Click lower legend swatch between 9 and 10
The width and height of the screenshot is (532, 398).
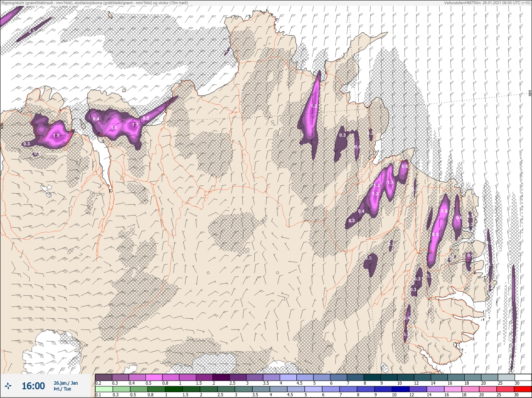383,389
